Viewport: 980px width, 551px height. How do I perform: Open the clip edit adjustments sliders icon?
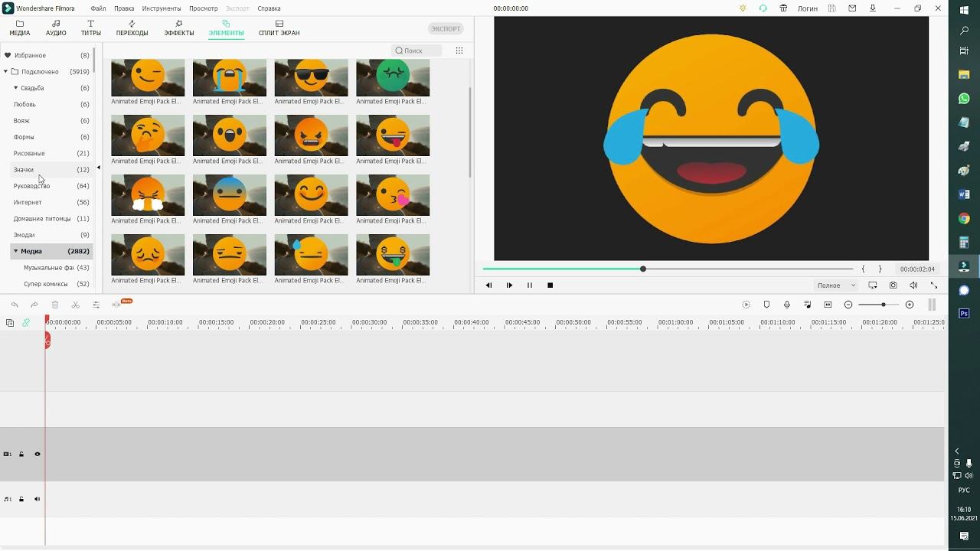96,305
